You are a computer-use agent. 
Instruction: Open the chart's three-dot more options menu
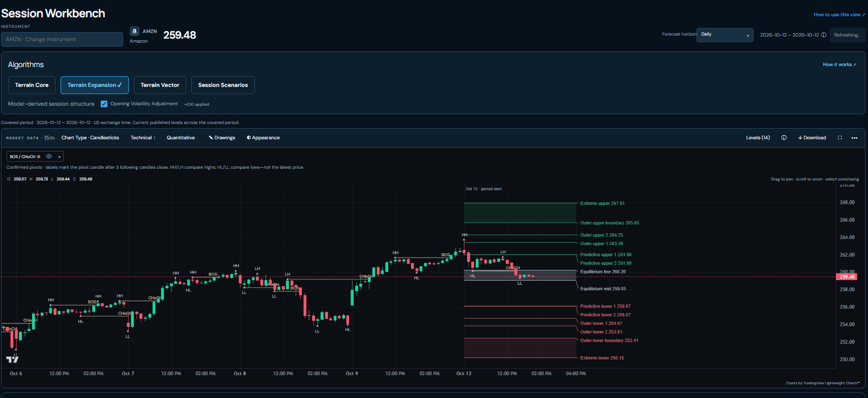pos(854,138)
